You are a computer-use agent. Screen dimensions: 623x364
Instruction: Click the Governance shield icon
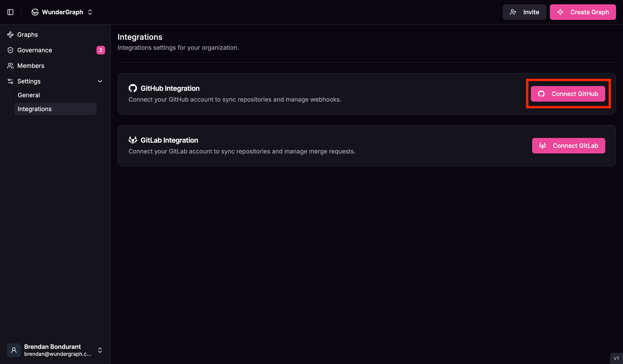pyautogui.click(x=10, y=50)
